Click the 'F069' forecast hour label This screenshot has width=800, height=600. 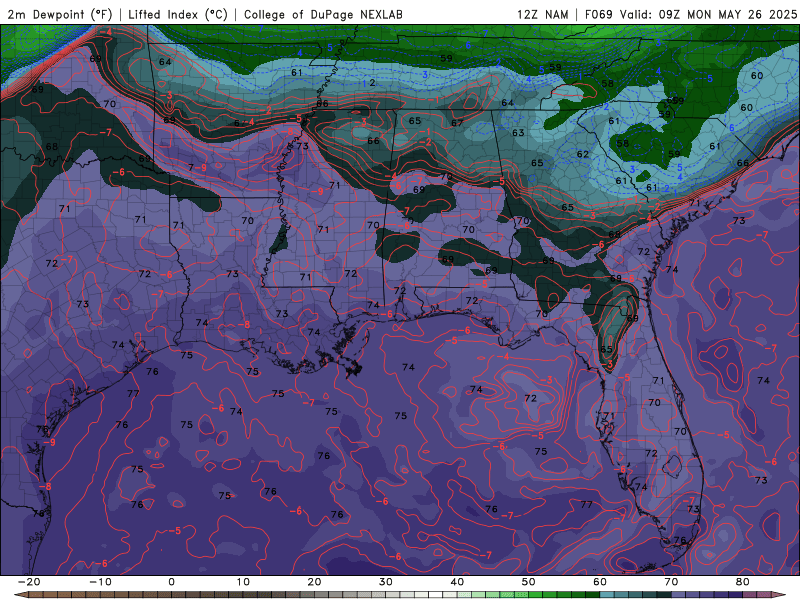598,14
